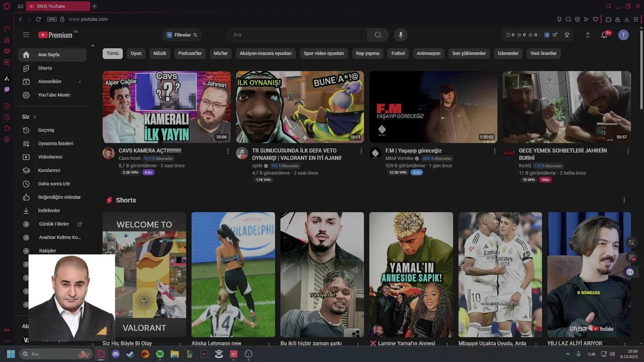Screen dimensions: 644x362
Task: Open the notifications bell with 9+ badge
Action: pos(604,35)
